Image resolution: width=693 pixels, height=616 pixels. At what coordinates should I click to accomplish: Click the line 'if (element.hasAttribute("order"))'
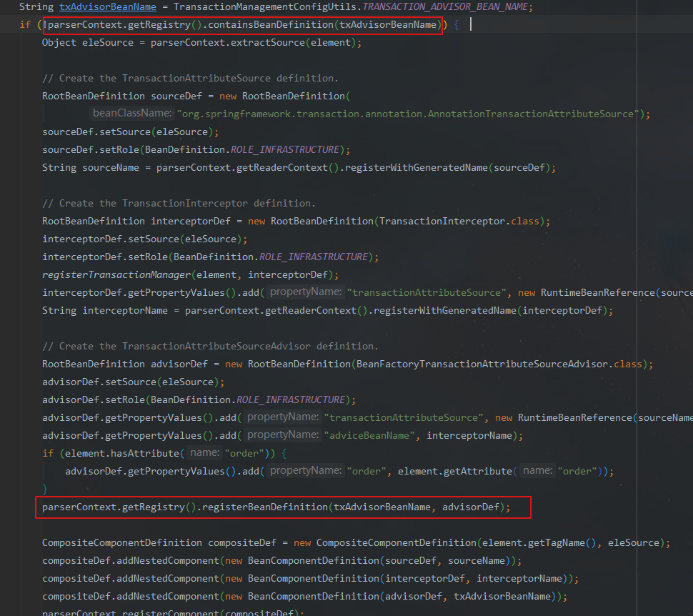tap(164, 453)
